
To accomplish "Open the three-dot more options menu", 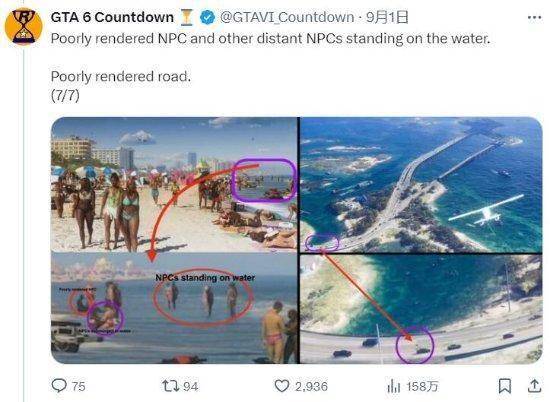I will coord(534,18).
